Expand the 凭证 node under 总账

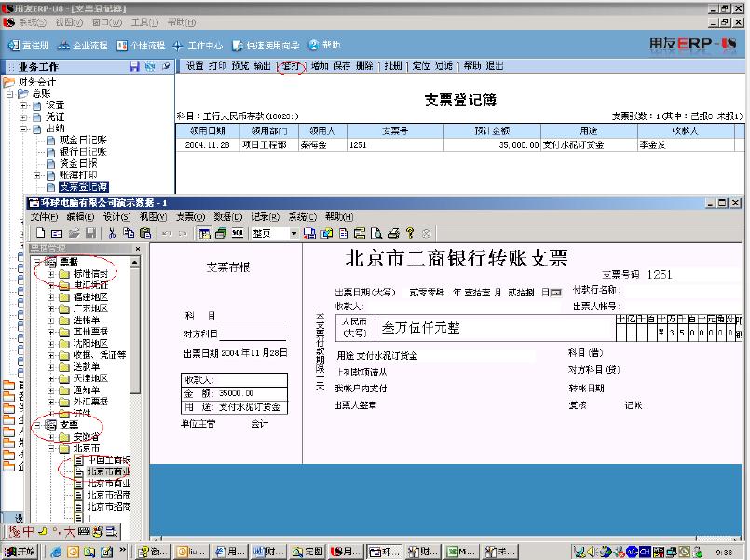pyautogui.click(x=23, y=117)
